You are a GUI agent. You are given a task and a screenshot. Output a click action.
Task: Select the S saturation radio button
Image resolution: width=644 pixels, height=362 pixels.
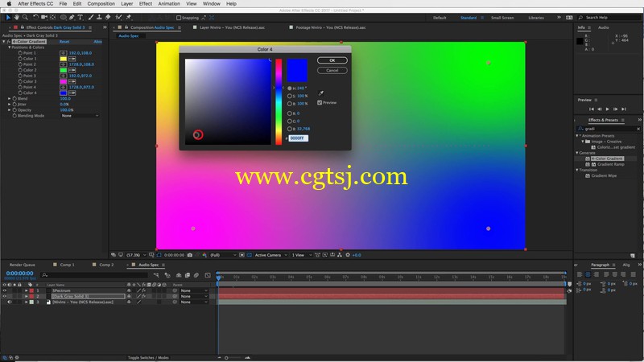coord(290,96)
